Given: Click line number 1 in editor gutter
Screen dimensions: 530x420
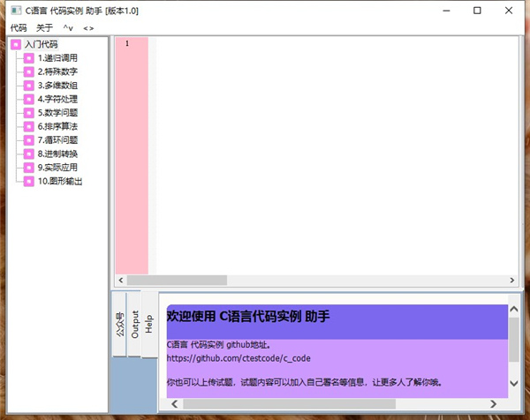Looking at the screenshot, I should [127, 43].
